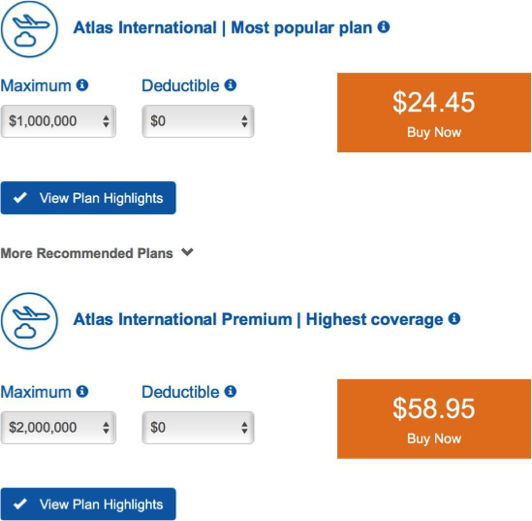Image resolution: width=532 pixels, height=521 pixels.
Task: Show Maximum info tooltip for Premium plan
Action: pos(82,391)
